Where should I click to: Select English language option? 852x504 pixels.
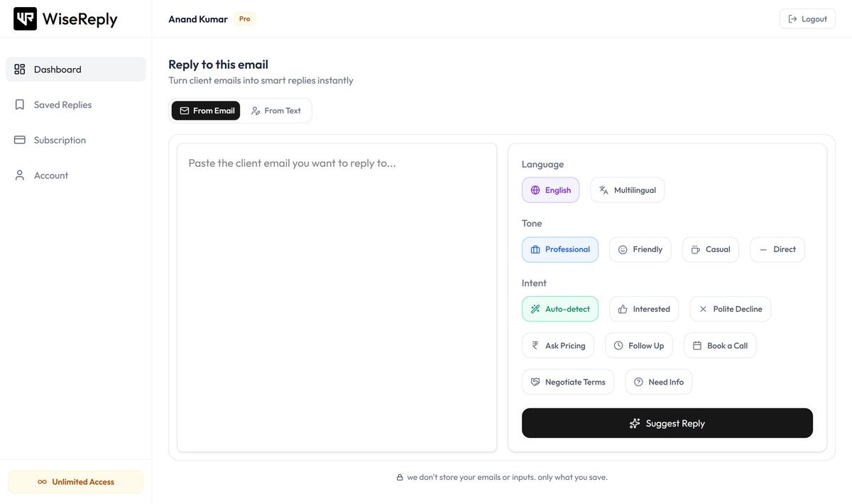[x=551, y=190]
